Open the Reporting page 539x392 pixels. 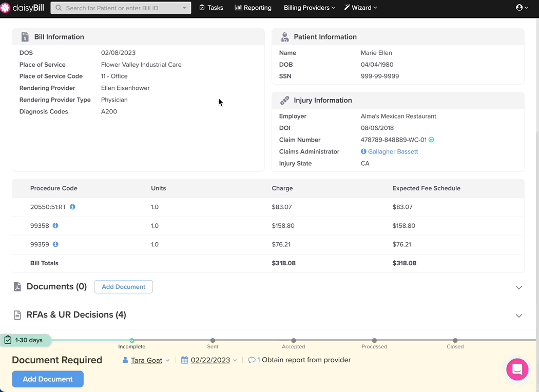[x=253, y=8]
